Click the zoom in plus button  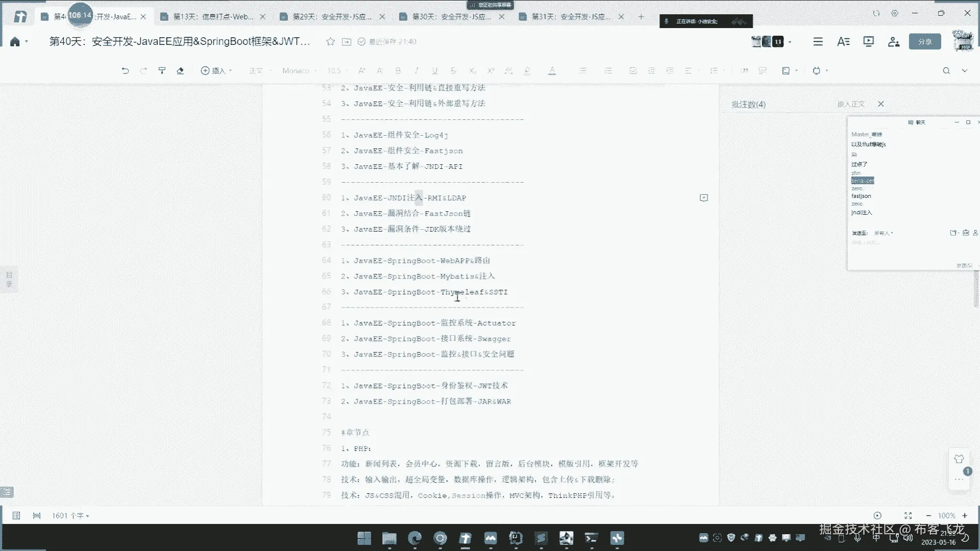(965, 516)
